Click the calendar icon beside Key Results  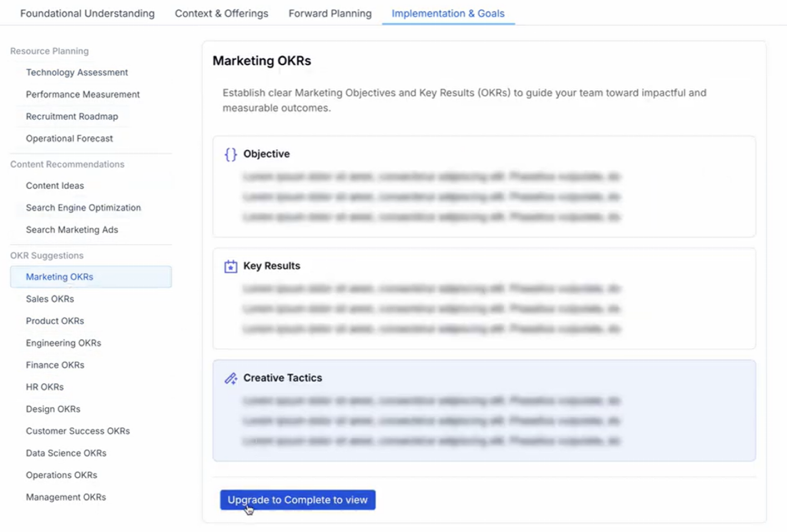(230, 266)
